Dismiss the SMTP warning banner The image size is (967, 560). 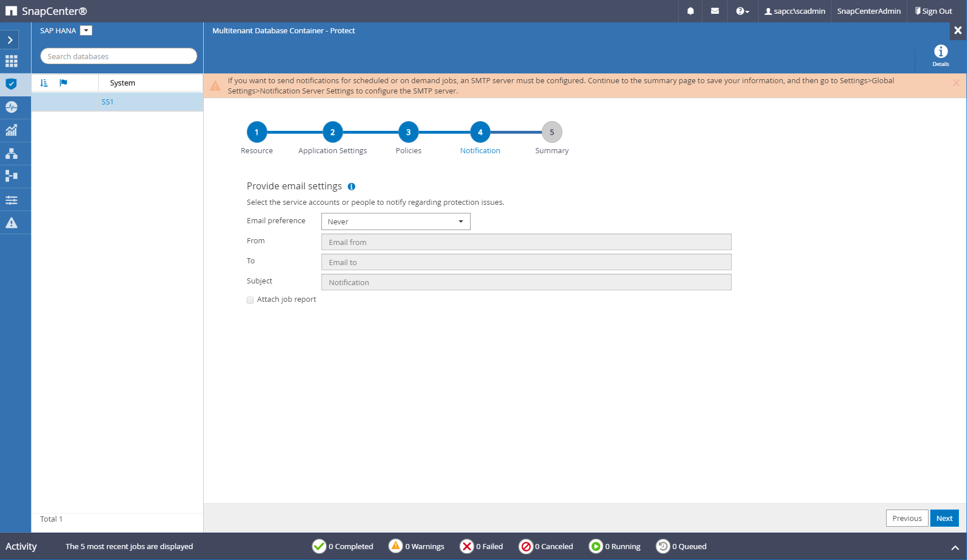point(956,83)
